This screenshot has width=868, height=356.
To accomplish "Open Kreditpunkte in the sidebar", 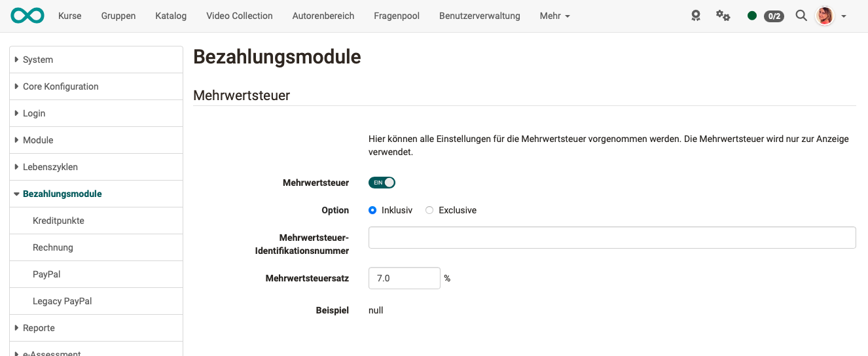I will (x=58, y=221).
